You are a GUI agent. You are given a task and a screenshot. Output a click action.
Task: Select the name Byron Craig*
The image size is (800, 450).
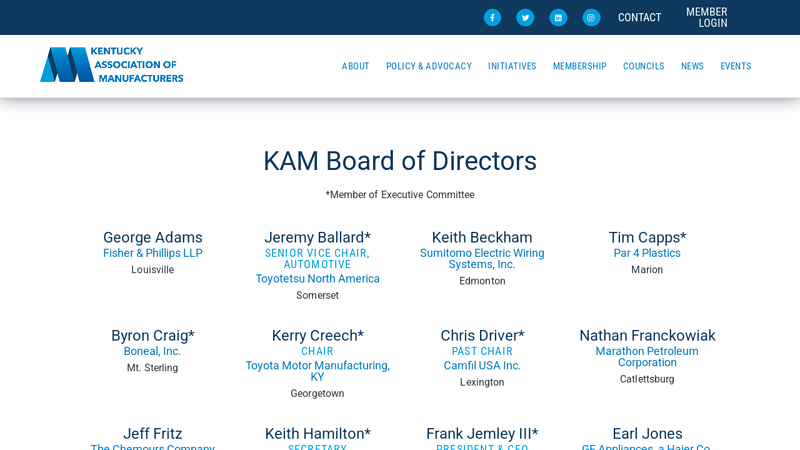point(153,335)
